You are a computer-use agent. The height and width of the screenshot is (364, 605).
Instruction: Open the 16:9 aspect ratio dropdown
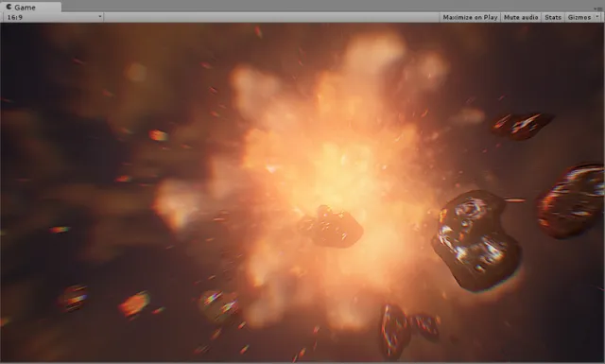pos(53,17)
